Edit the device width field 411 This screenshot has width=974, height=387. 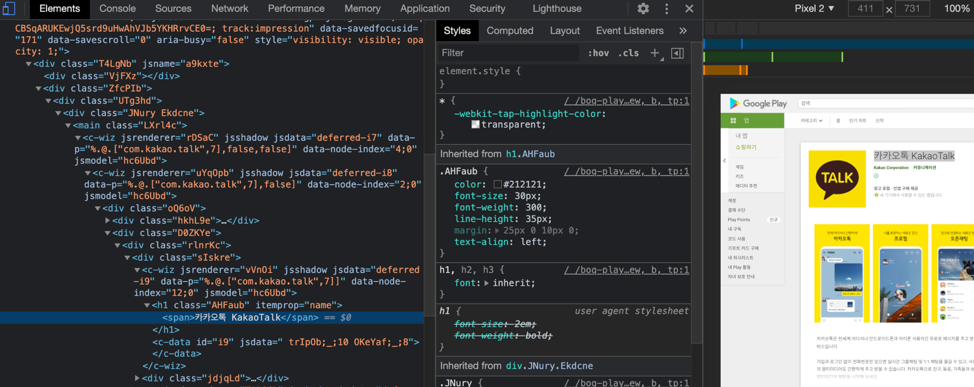click(865, 9)
